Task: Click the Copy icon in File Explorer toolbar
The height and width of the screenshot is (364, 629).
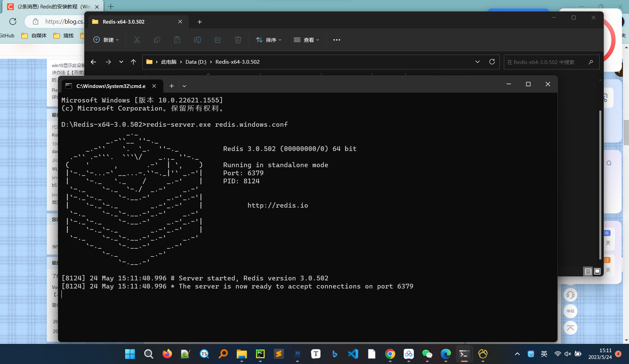Action: 157,40
